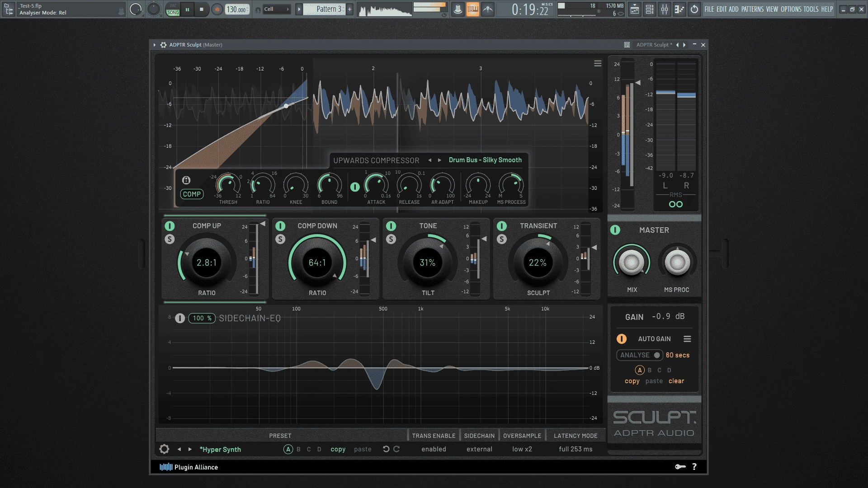Click the redo arrow in the preset bar
This screenshot has height=488, width=868.
tap(396, 449)
